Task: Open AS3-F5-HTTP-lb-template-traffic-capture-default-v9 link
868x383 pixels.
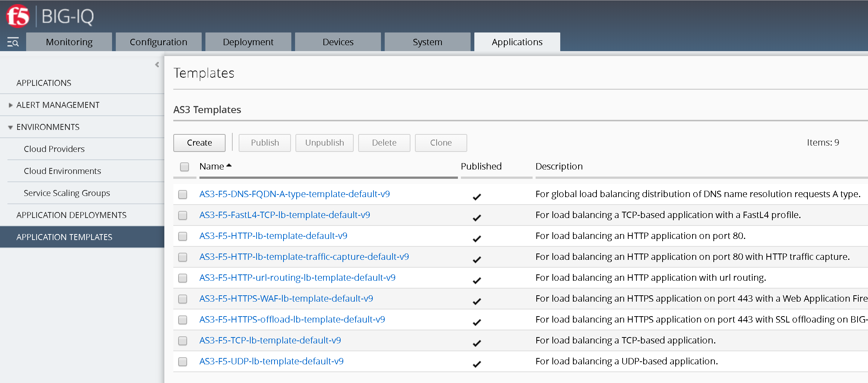Action: [x=304, y=256]
